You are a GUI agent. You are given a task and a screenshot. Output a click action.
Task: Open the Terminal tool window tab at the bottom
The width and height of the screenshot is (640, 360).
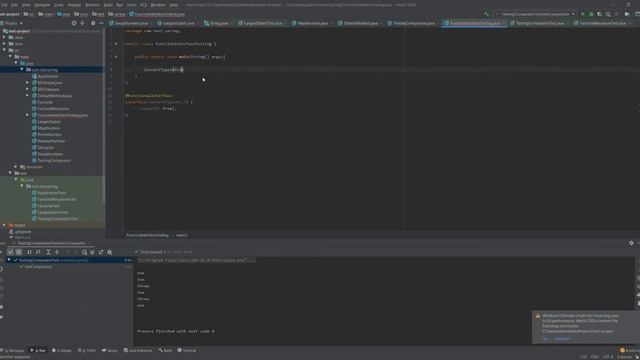(x=187, y=351)
